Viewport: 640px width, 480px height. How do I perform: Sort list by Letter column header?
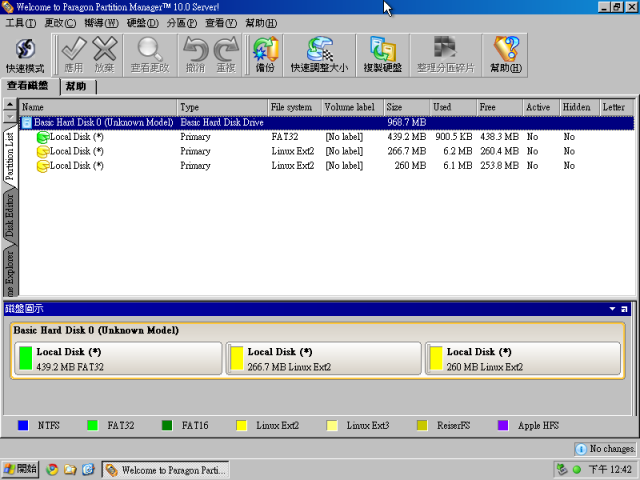coord(617,107)
